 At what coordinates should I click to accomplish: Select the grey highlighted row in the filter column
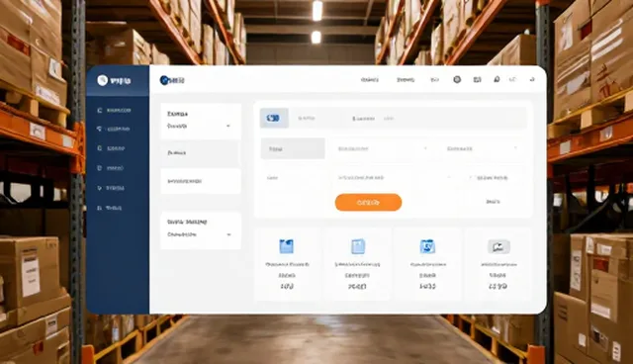pos(200,153)
